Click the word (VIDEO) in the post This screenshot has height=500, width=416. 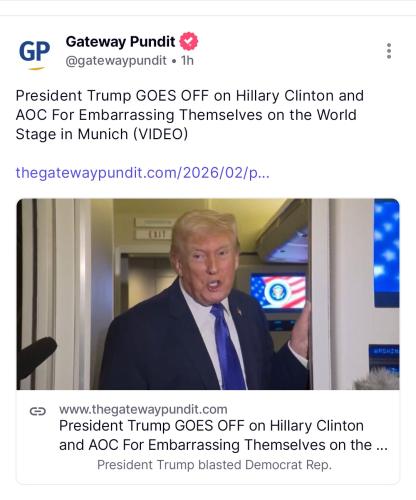(161, 134)
